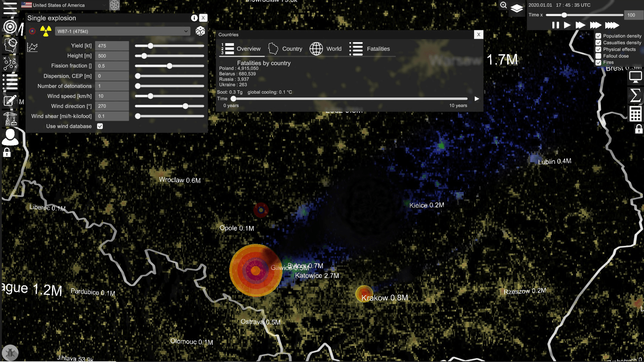Viewport: 644px width, 362px height.
Task: Set quadruple fast-forward speed
Action: click(612, 25)
